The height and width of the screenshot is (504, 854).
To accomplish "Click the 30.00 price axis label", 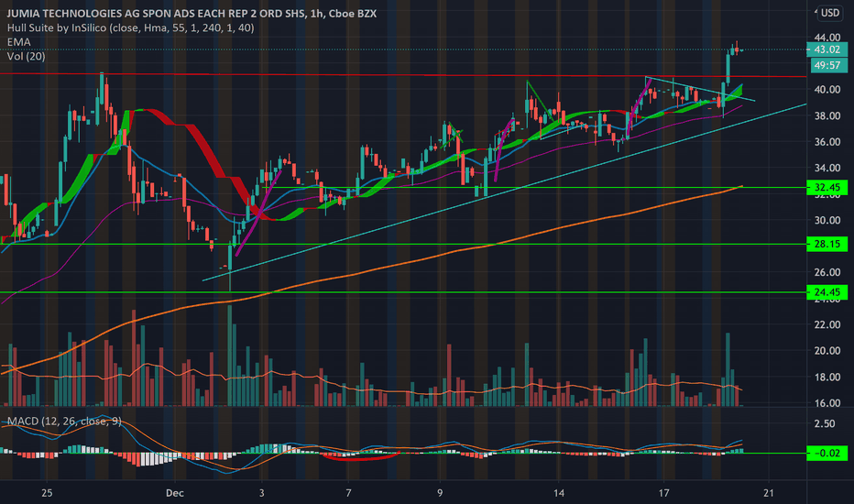I will pyautogui.click(x=827, y=220).
